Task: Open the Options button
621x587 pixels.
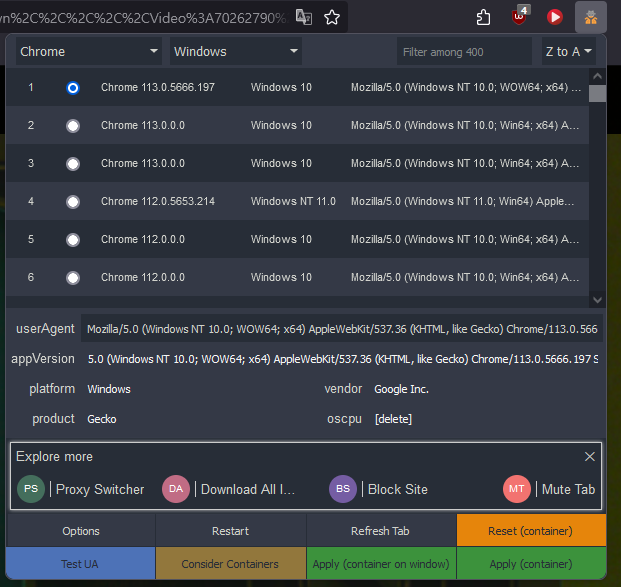Action: 81,531
